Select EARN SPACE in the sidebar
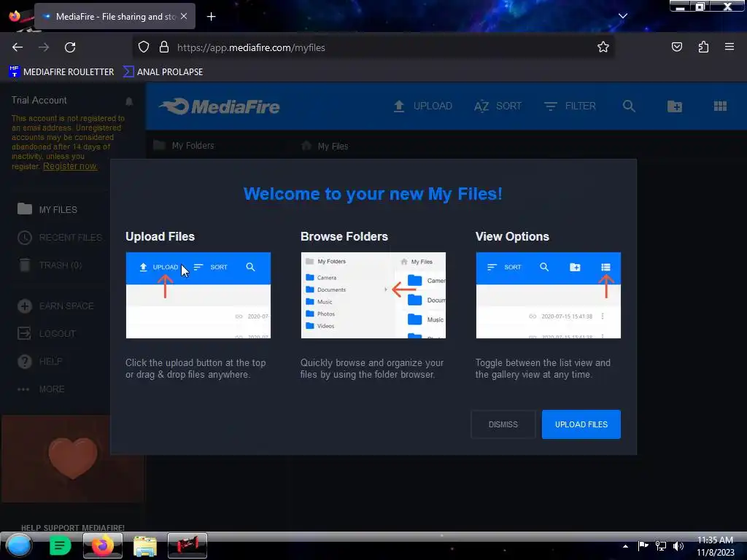Screen dimensions: 747x560 55,306
